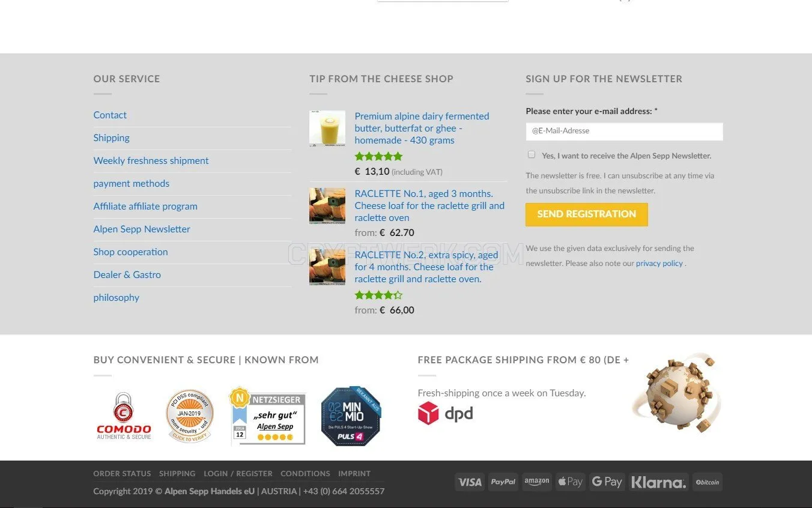This screenshot has width=812, height=508.
Task: Open the privacy policy link
Action: click(x=659, y=263)
